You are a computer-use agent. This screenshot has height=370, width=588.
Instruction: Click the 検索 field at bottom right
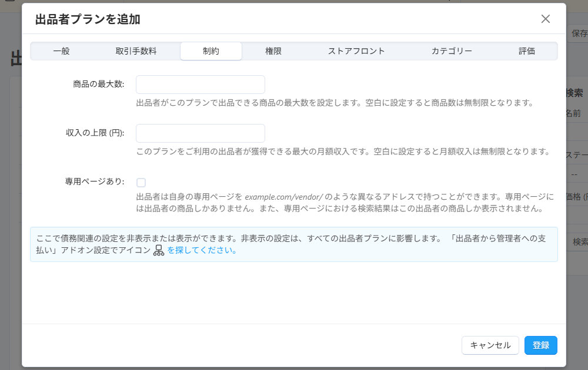coord(582,242)
